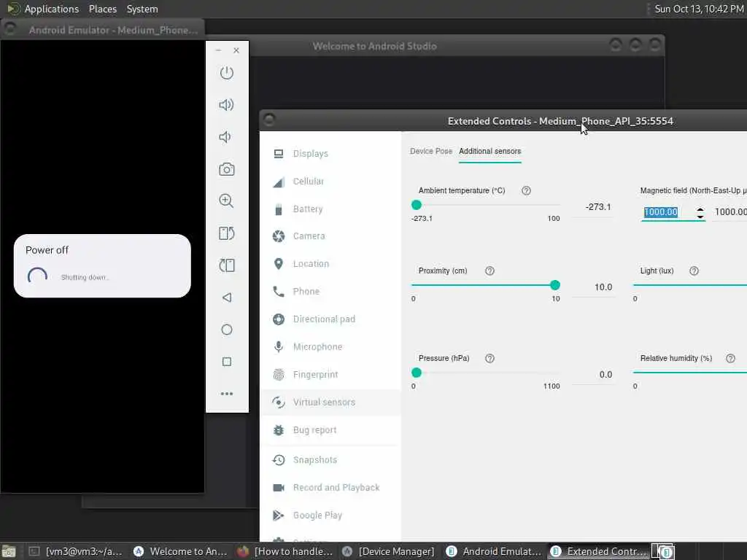Open the Location settings section

(x=330, y=264)
